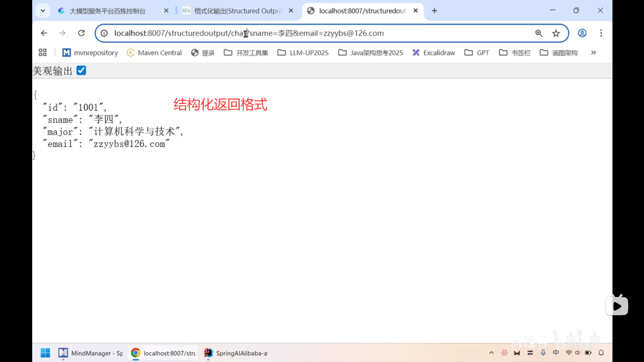Open the pink swirl tray icon
Screen dimensions: 644x362
(x=504, y=353)
